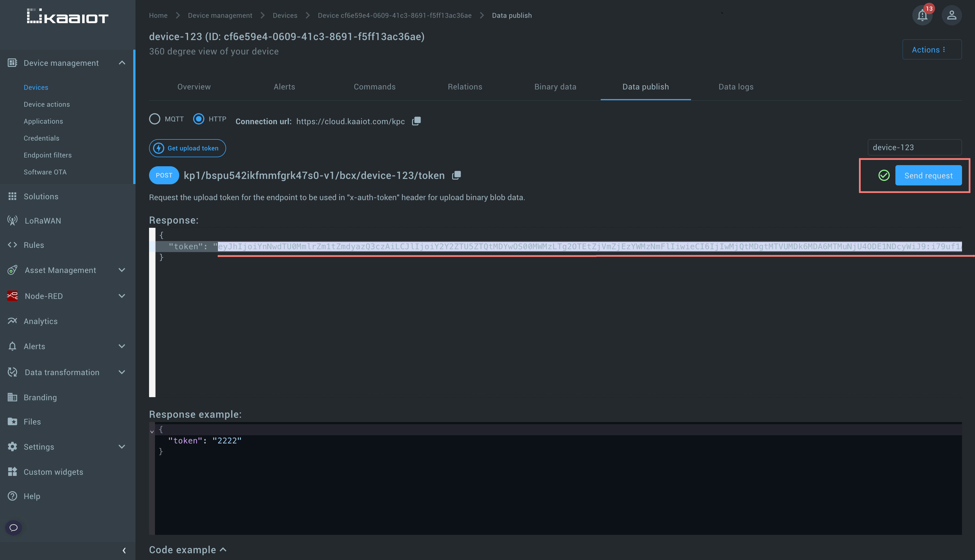Viewport: 975px width, 560px height.
Task: Collapse the sidebar with the left arrow
Action: [x=124, y=550]
